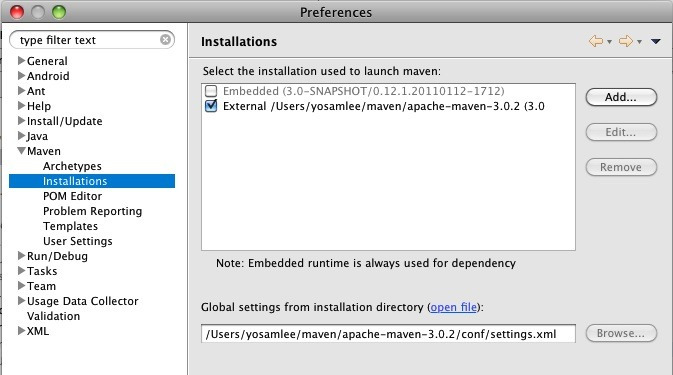Select the Maven tree label
The image size is (673, 375).
(x=44, y=151)
